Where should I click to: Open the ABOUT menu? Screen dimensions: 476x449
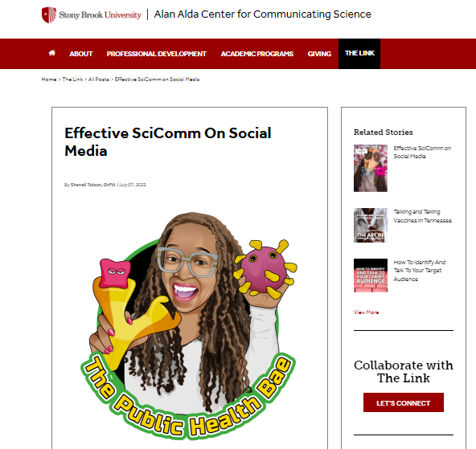coord(80,54)
